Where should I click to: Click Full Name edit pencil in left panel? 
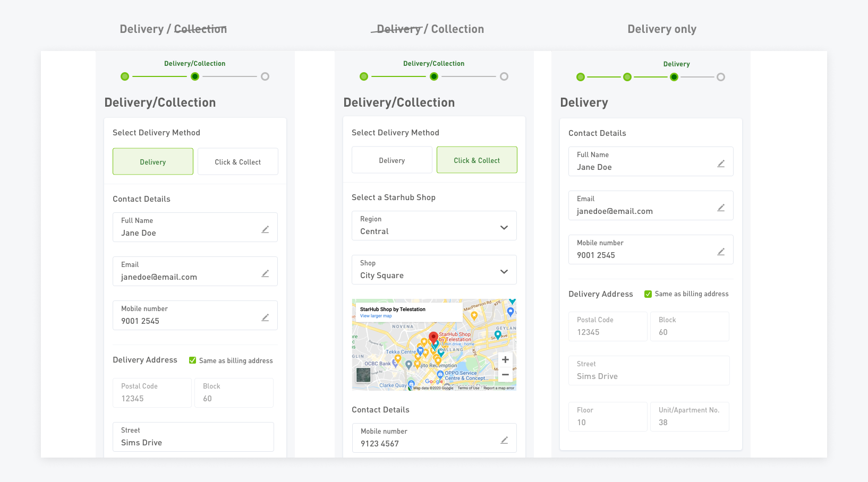coord(265,229)
